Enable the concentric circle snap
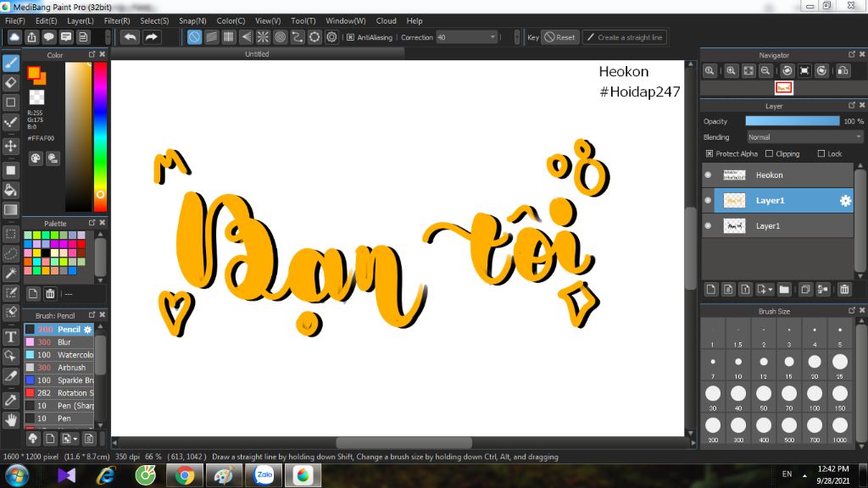 [x=280, y=37]
